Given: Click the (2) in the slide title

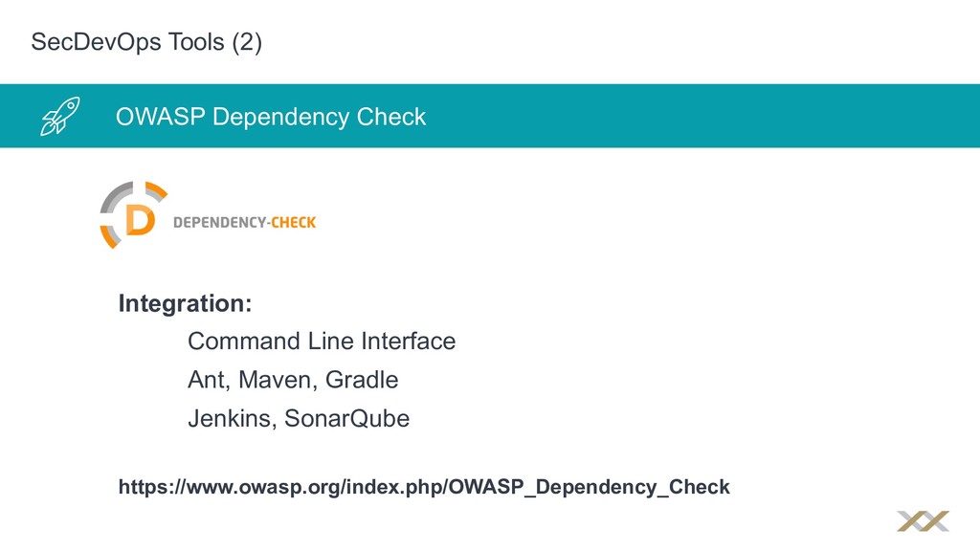Looking at the screenshot, I should coord(247,42).
